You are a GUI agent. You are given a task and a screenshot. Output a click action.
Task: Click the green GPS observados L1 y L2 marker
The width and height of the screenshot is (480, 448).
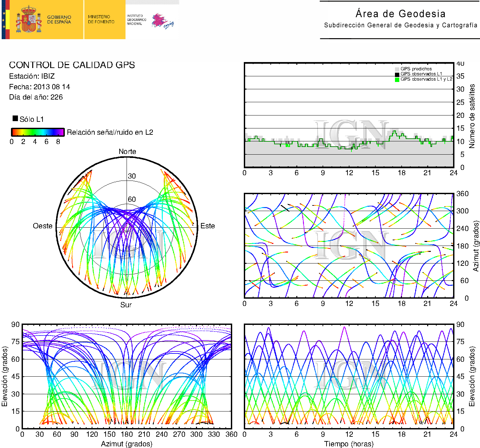pos(397,80)
